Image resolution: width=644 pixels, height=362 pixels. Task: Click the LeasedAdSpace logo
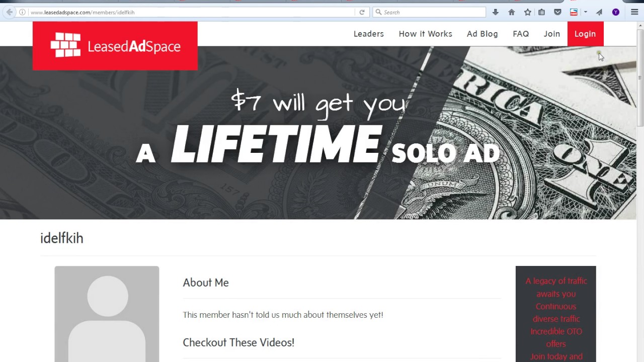pyautogui.click(x=115, y=46)
